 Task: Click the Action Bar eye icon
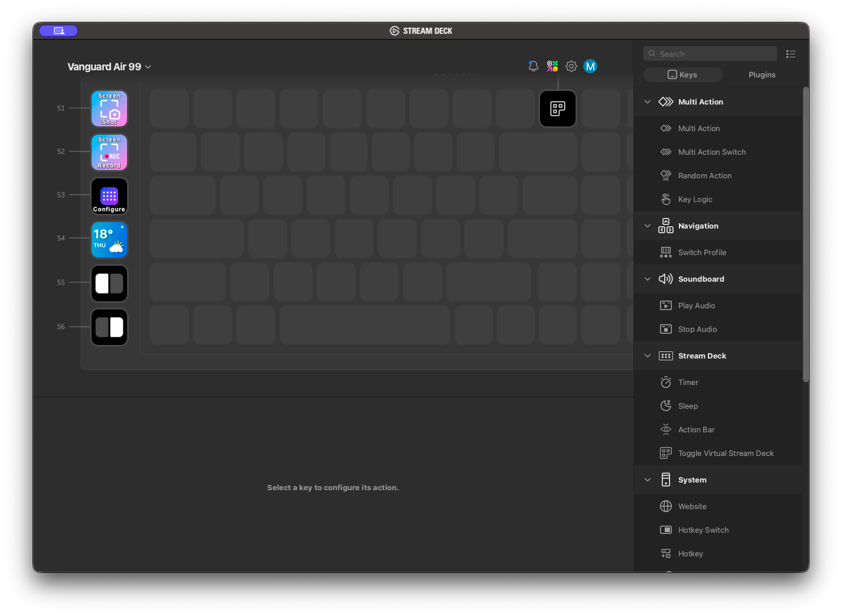coord(666,429)
